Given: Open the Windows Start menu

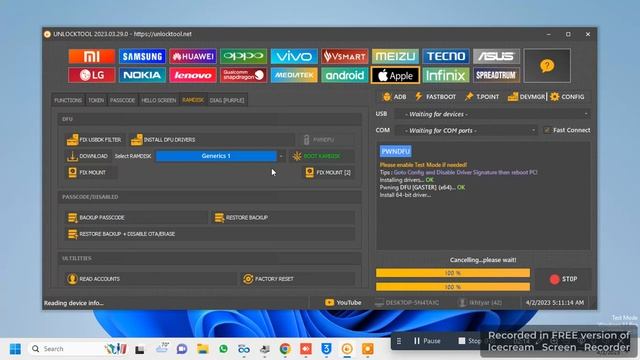Looking at the screenshot, I should [x=15, y=349].
